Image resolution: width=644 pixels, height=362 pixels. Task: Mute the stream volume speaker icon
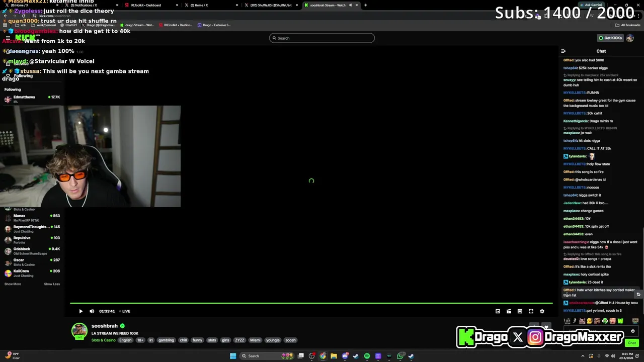92,311
